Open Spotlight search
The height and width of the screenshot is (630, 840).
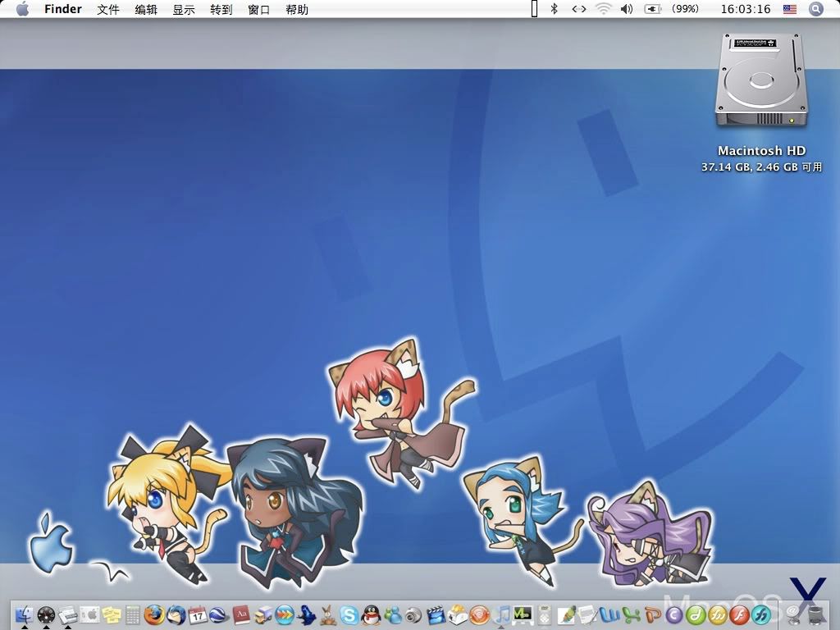click(x=816, y=9)
